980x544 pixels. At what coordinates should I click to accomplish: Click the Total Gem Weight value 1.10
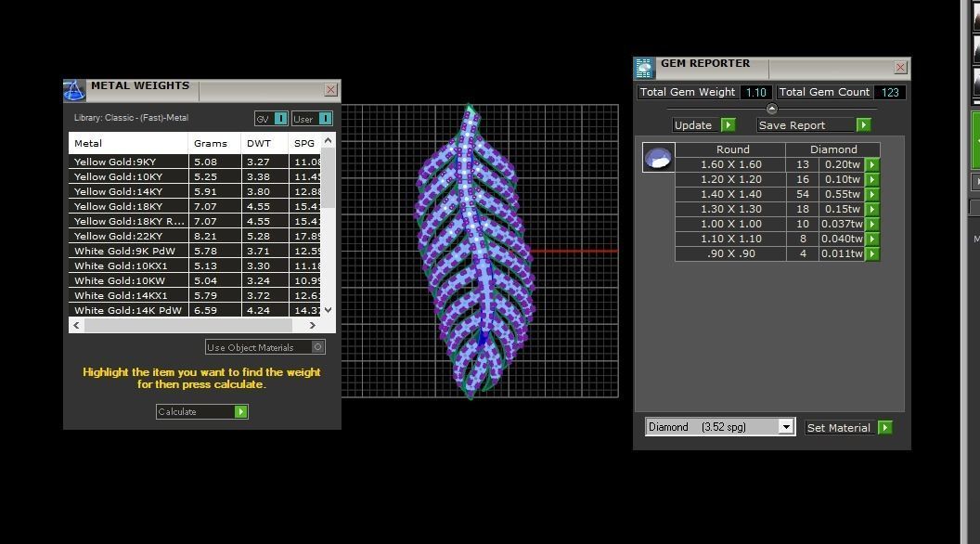755,93
